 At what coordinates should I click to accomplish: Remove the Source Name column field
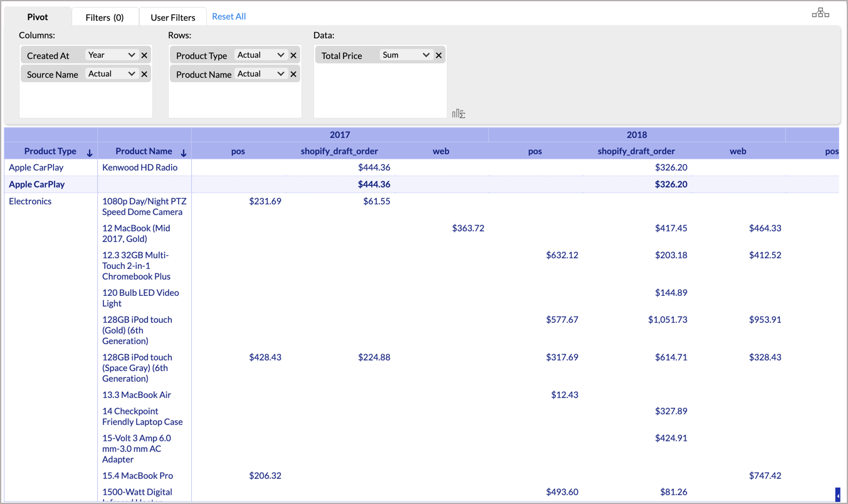[145, 74]
